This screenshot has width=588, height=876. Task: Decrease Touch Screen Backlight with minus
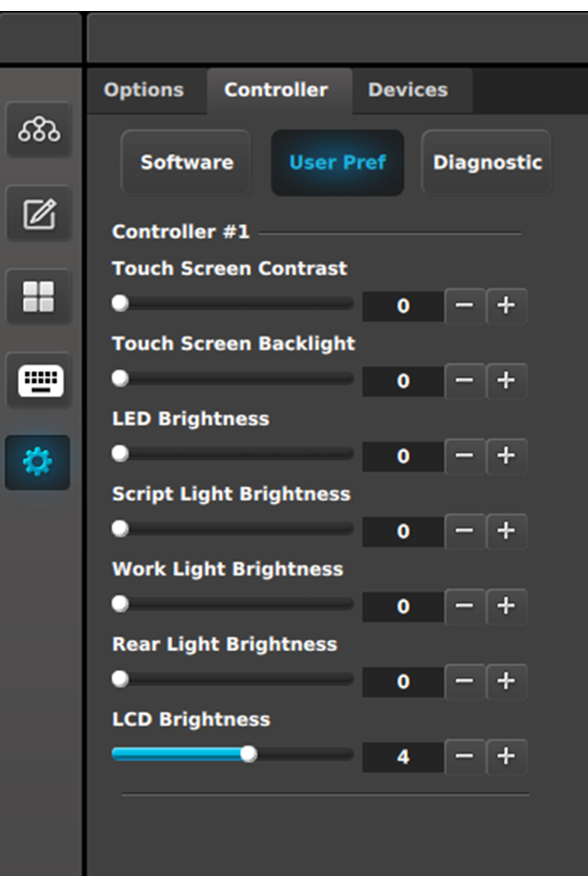(x=465, y=381)
